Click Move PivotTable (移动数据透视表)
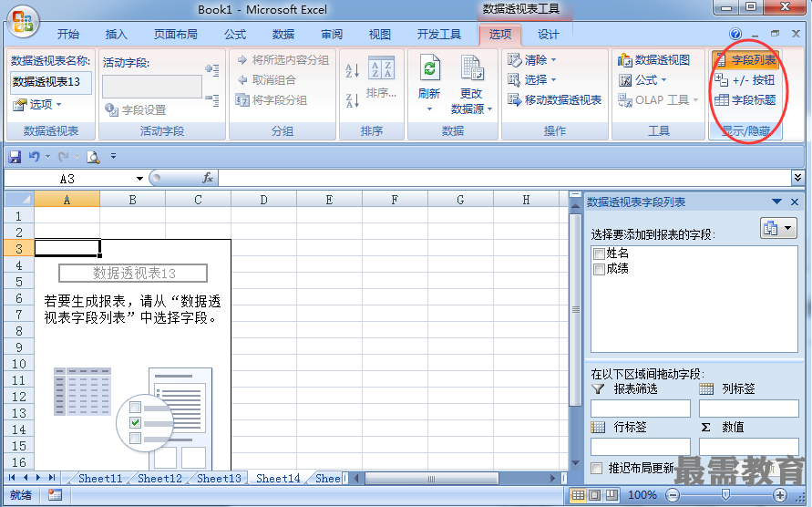 [555, 100]
